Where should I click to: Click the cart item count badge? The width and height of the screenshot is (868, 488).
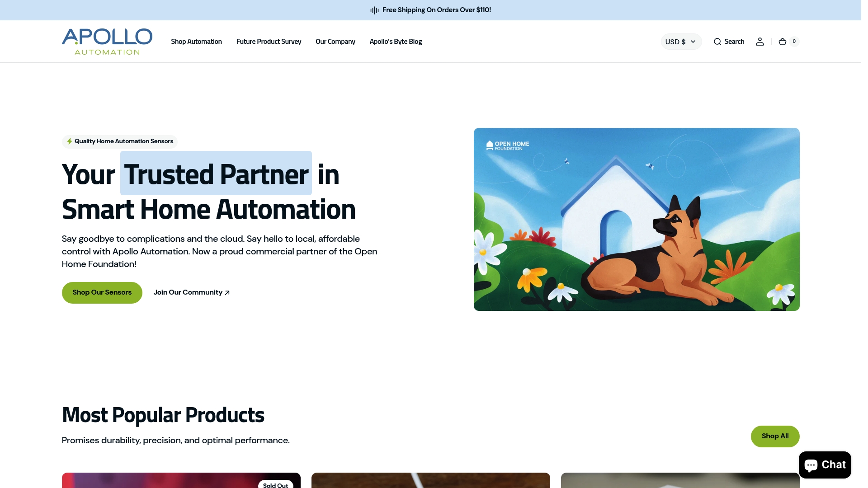(794, 42)
